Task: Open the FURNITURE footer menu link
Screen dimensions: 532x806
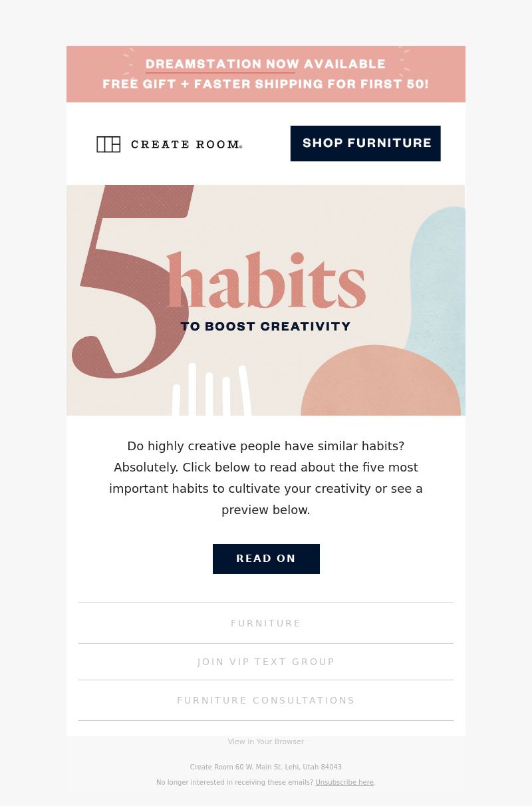Action: pyautogui.click(x=266, y=623)
